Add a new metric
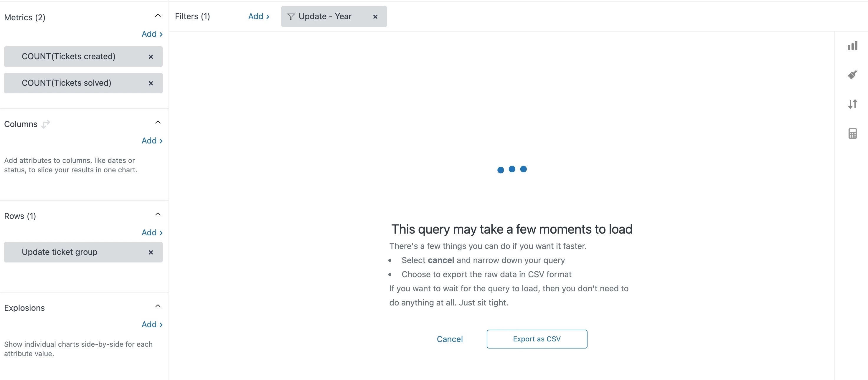The image size is (868, 380). click(152, 34)
